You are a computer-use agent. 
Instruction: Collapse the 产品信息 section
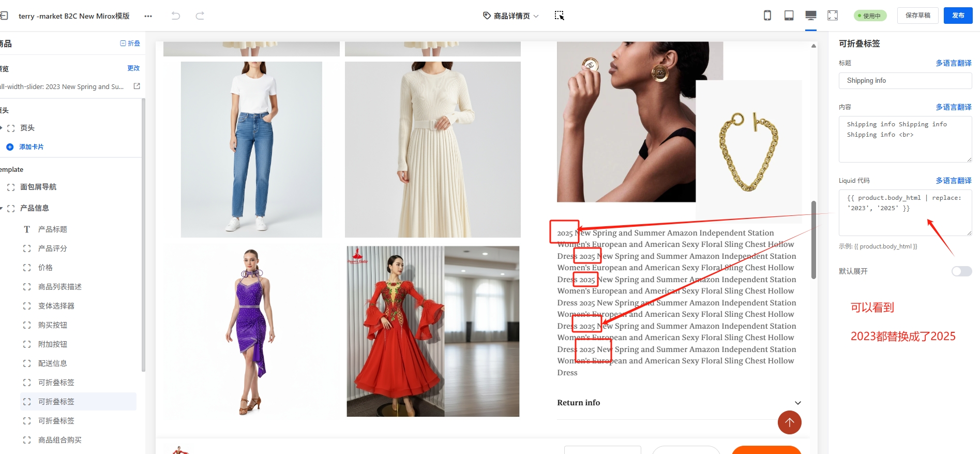[2, 208]
